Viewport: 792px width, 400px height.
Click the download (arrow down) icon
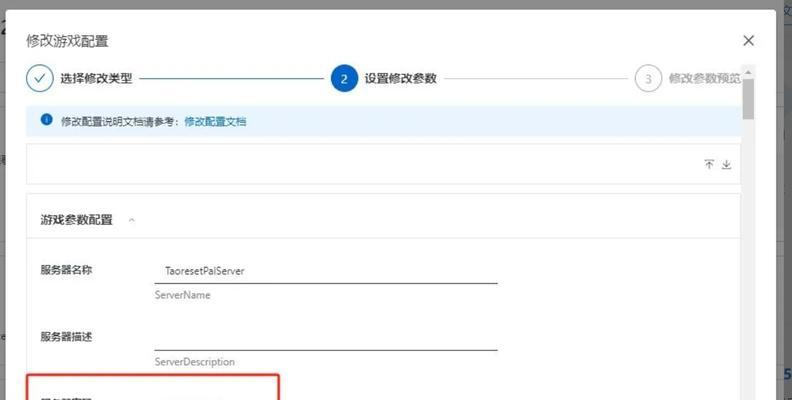(726, 164)
